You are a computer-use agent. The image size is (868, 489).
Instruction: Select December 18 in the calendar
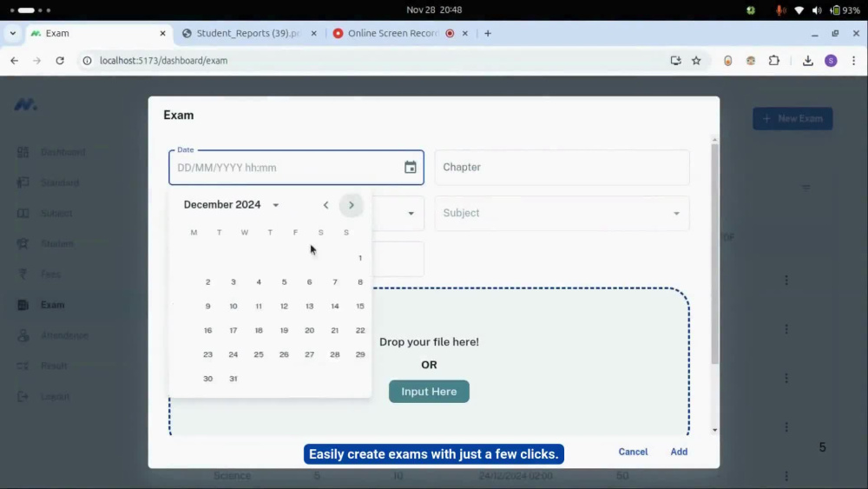(259, 331)
